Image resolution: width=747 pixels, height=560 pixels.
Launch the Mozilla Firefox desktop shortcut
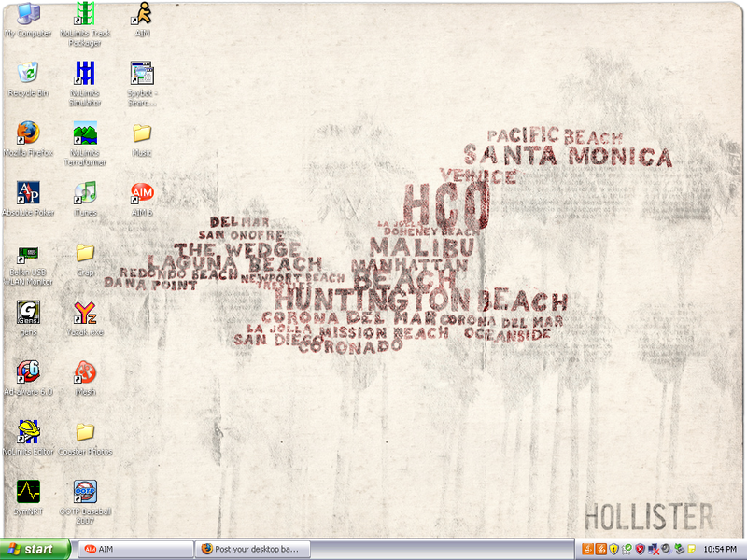28,139
